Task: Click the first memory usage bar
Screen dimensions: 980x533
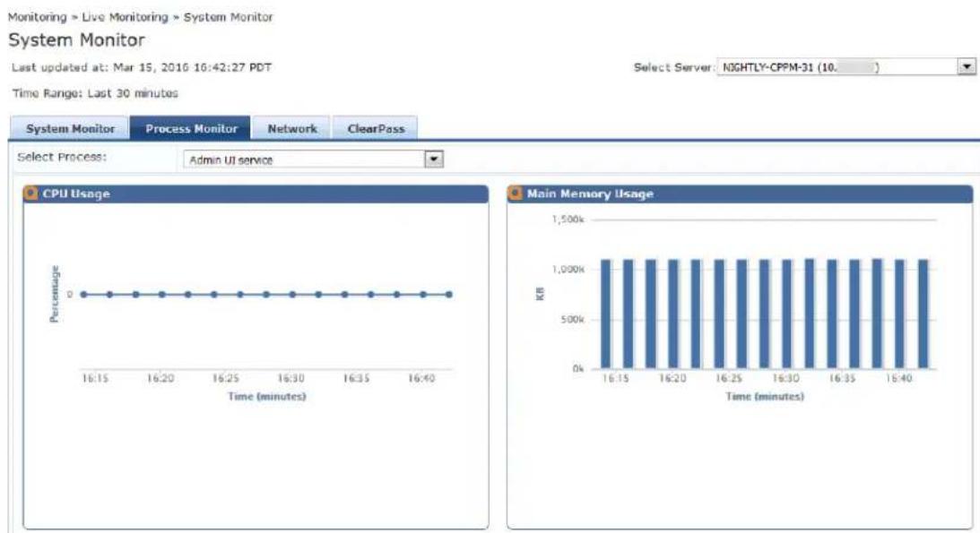Action: coord(605,314)
